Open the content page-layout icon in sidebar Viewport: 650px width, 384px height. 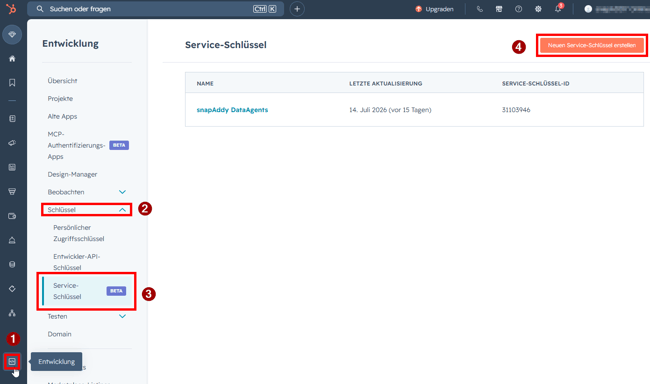pyautogui.click(x=12, y=167)
